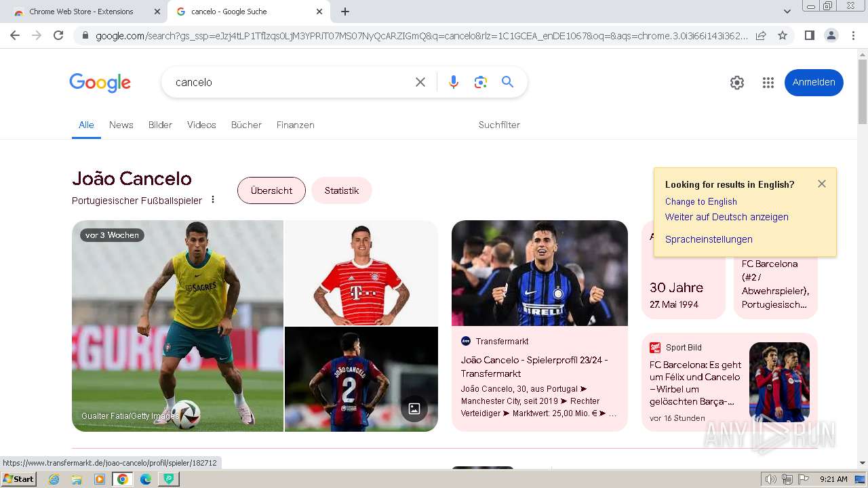Reload the current page
The height and width of the screenshot is (488, 868).
click(58, 35)
